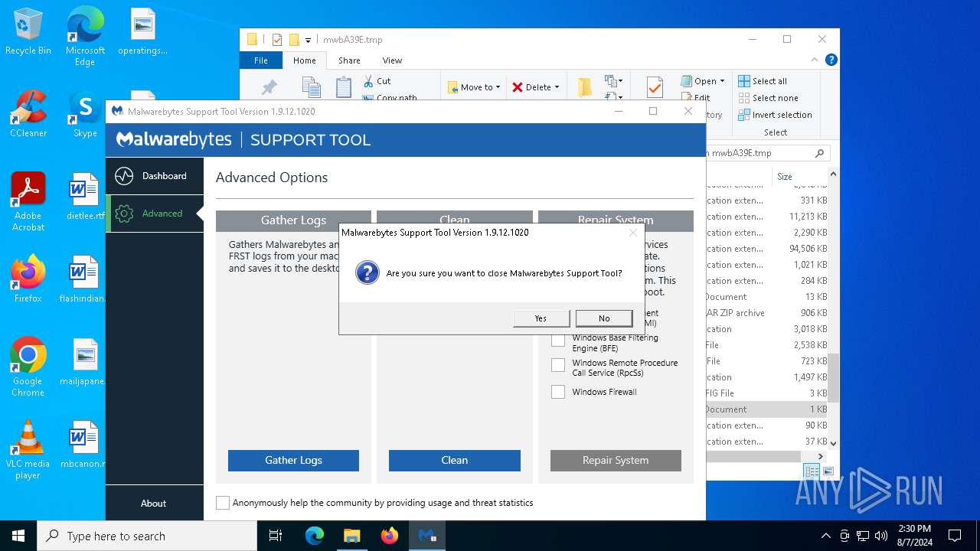
Task: Open the Windows Start menu
Action: coord(18,536)
